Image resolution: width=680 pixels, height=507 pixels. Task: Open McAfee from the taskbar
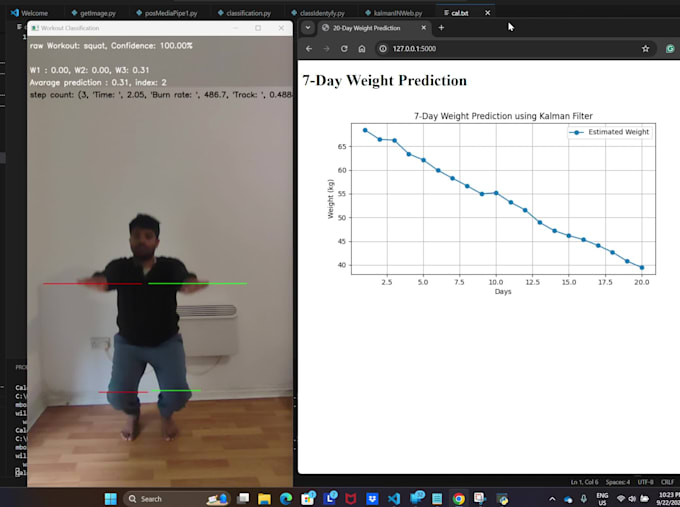350,499
